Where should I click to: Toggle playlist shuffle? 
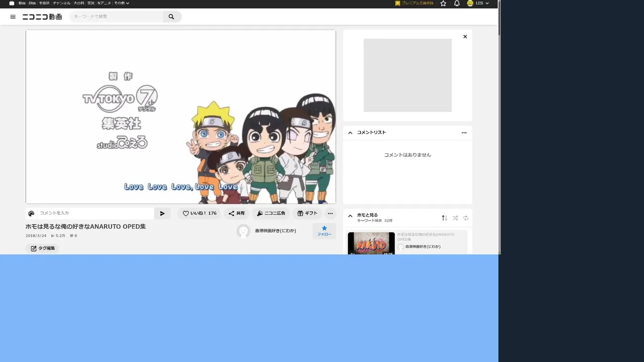455,218
